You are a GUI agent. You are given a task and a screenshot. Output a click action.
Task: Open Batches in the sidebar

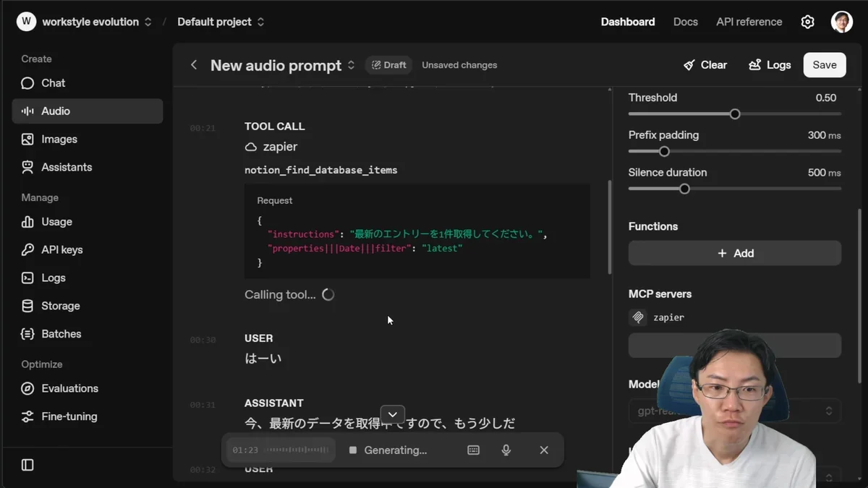[x=88, y=334]
